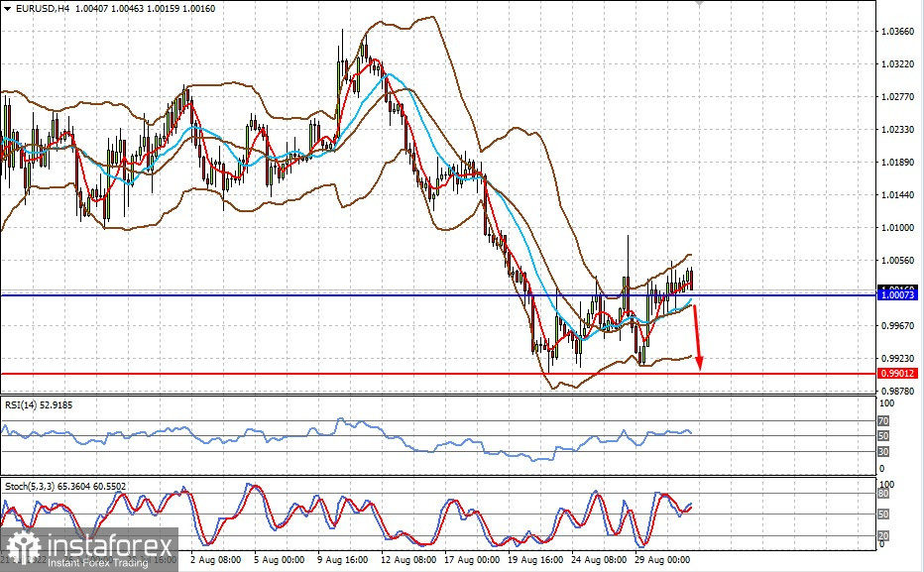Click the Stochastic scale 80 level label
Screen dimensions: 924x572
[883, 494]
